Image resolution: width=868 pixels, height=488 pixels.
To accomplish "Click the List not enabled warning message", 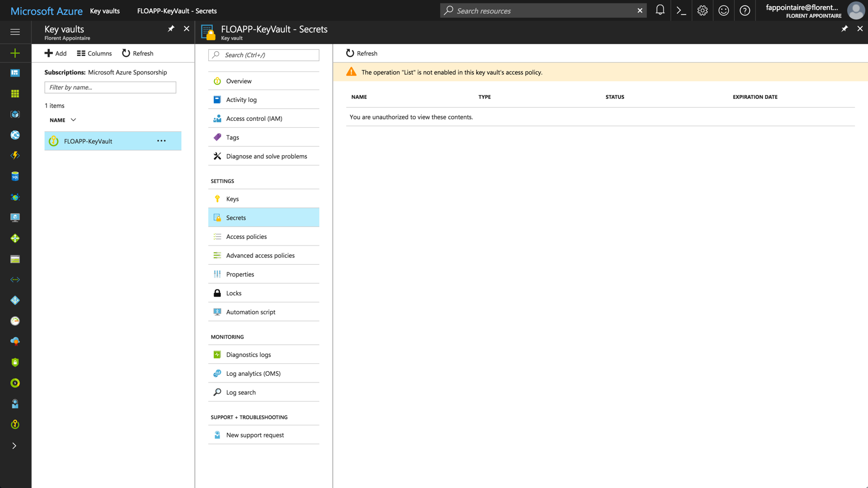I will coord(452,72).
